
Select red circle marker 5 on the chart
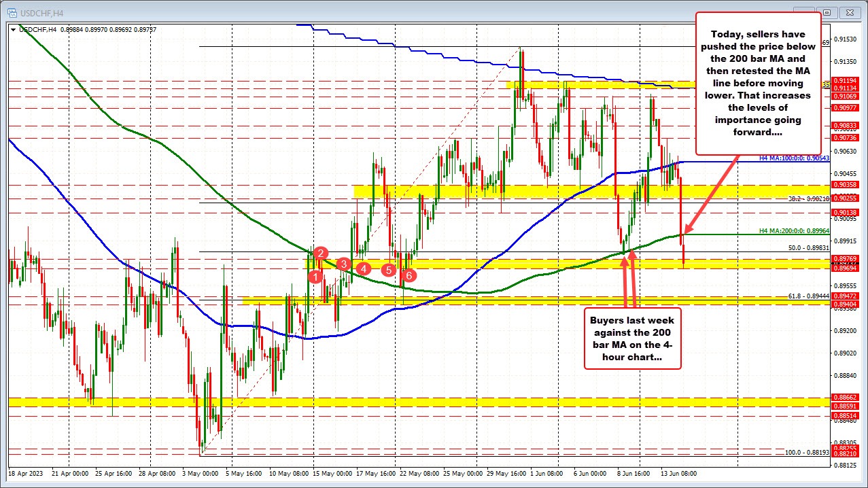(389, 270)
